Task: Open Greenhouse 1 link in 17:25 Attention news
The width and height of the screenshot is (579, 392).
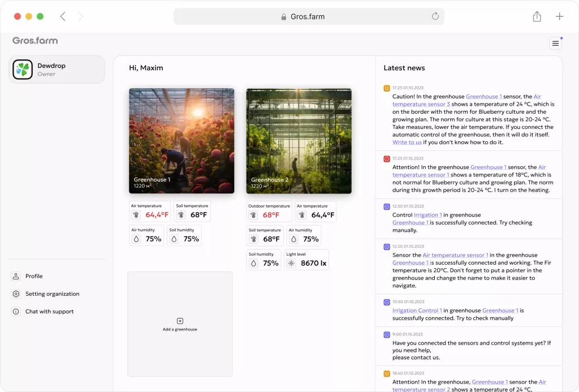Action: 488,167
